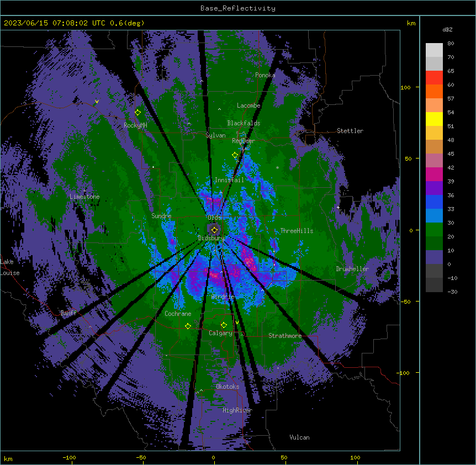This screenshot has width=476, height=465.
Task: Select the bright yellow 51-54 dBZ swatch
Action: click(x=434, y=119)
